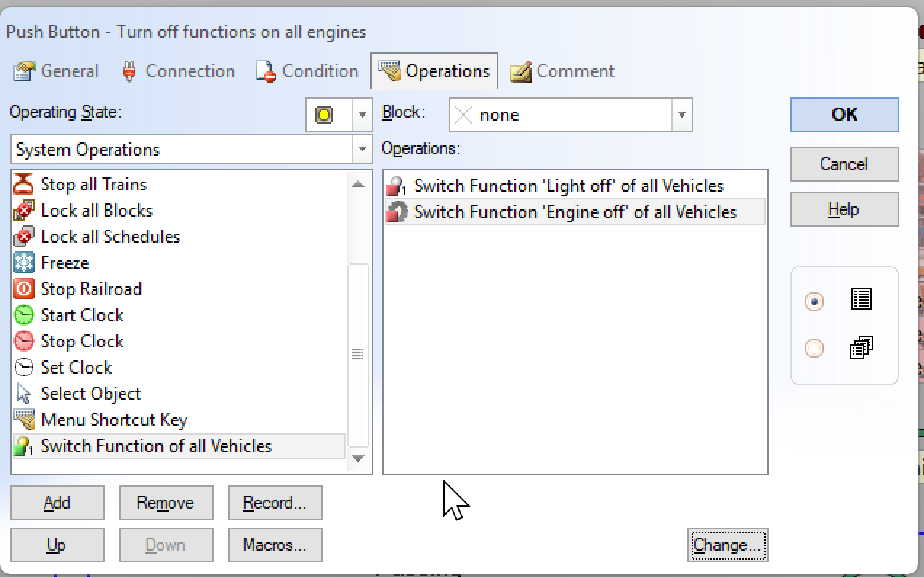
Task: Open the Connection tab
Action: click(x=178, y=71)
